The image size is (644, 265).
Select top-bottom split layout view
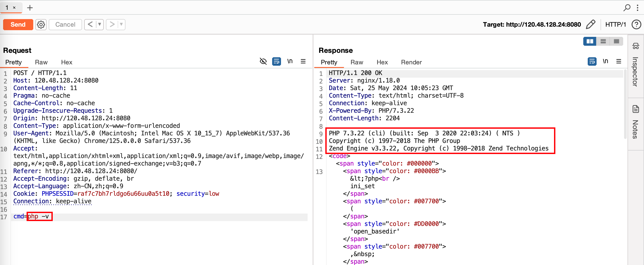[x=603, y=41]
